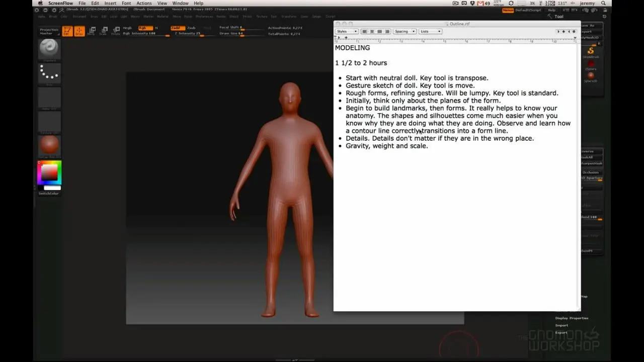This screenshot has width=644, height=362.
Task: Align text right in Outline.rtf
Action: [x=387, y=31]
